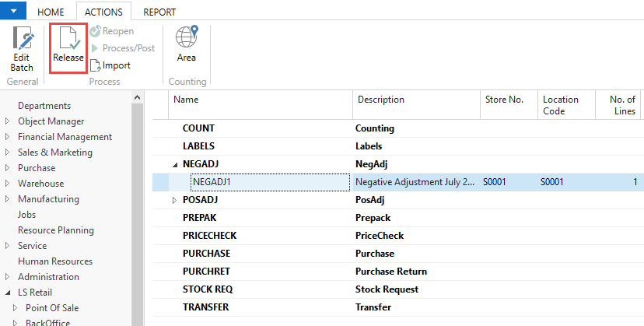Expand the POSADJ group row

[174, 200]
